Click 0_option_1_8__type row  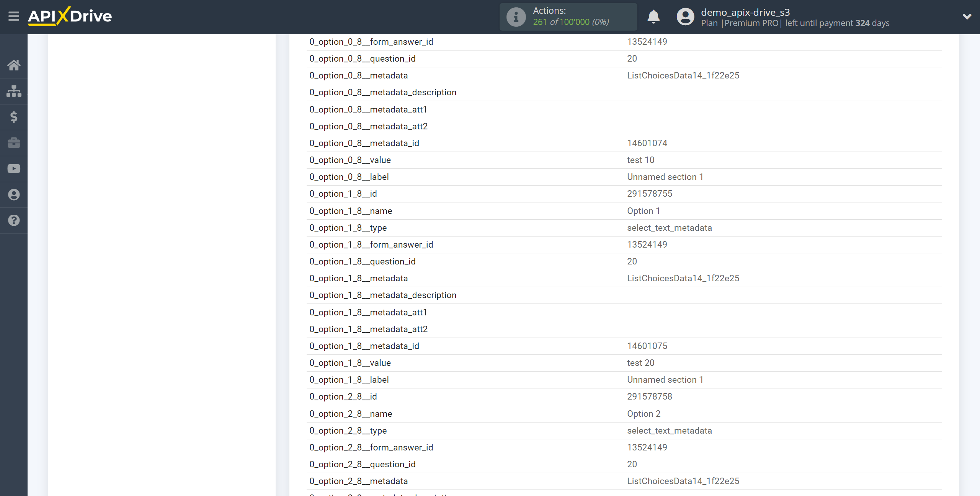(x=624, y=228)
